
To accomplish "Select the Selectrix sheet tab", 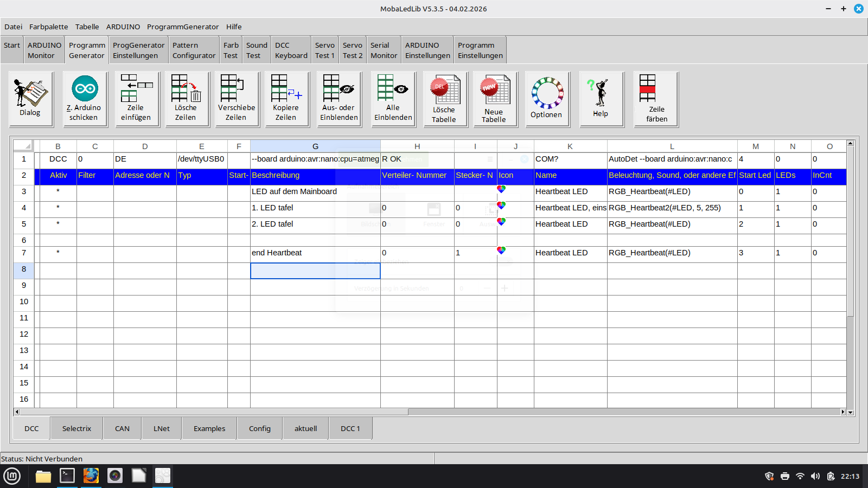I will (76, 428).
